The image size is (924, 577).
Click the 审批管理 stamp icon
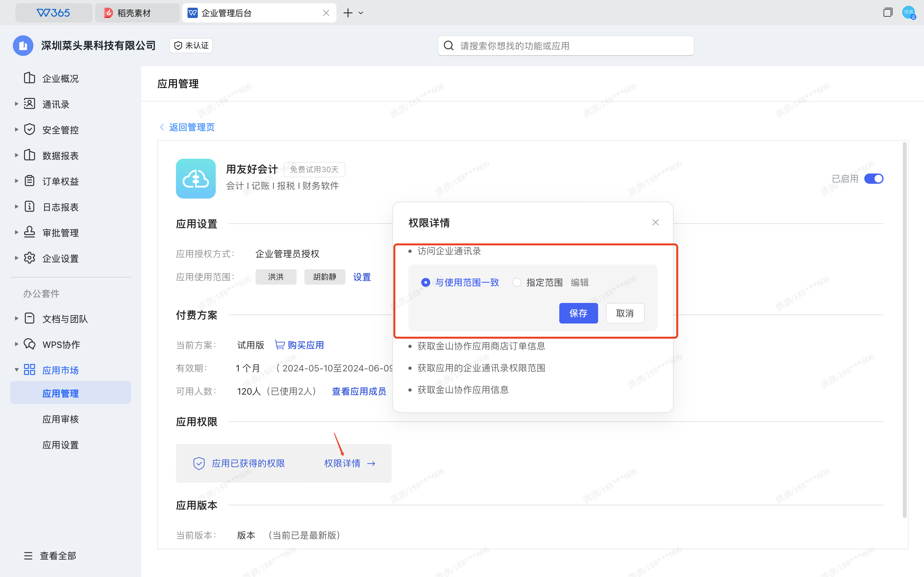(29, 232)
